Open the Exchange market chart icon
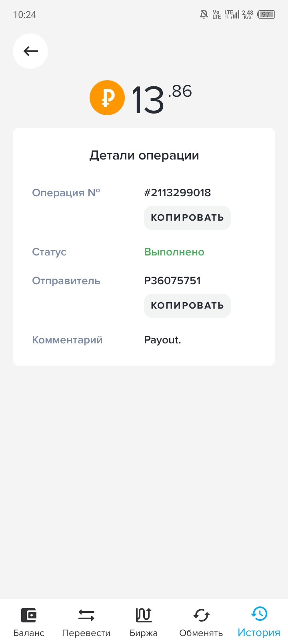Viewport: 288px width, 644px height. tap(144, 615)
